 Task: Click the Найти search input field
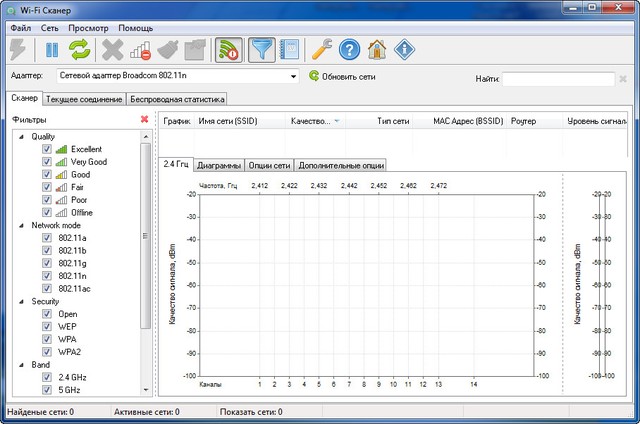pyautogui.click(x=558, y=78)
